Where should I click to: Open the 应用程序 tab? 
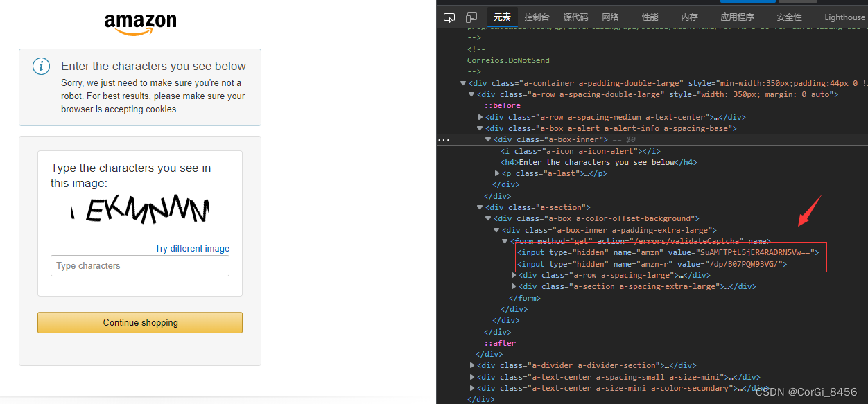tap(737, 17)
